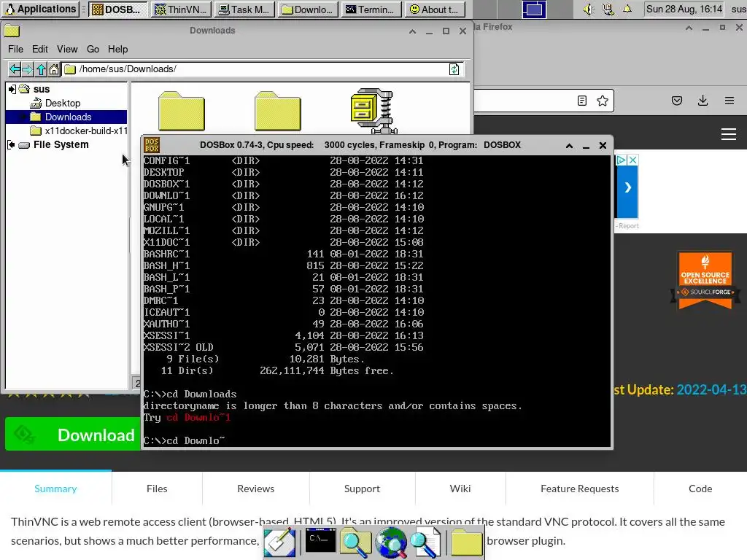747x560 pixels.
Task: Switch to the Downloads taskbar window button
Action: coord(309,9)
